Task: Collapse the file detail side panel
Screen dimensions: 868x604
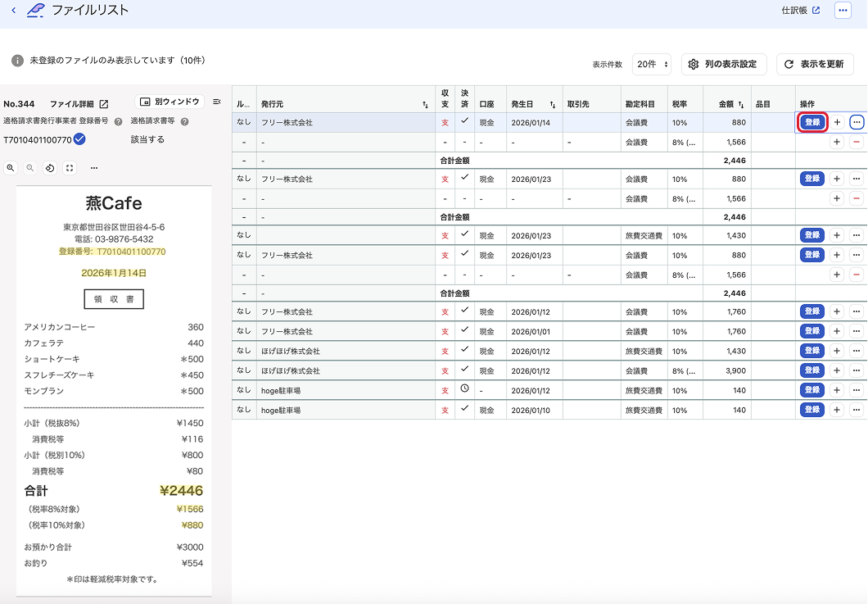Action: pos(217,102)
